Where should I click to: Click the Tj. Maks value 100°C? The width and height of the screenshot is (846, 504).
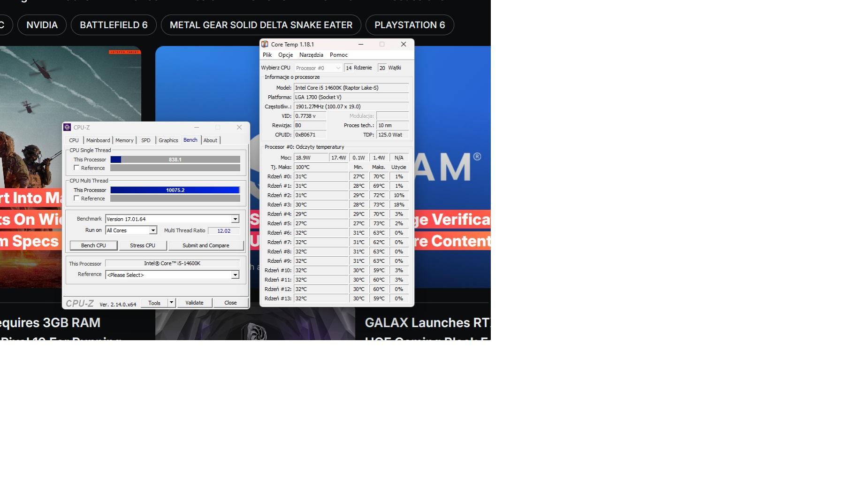click(321, 167)
